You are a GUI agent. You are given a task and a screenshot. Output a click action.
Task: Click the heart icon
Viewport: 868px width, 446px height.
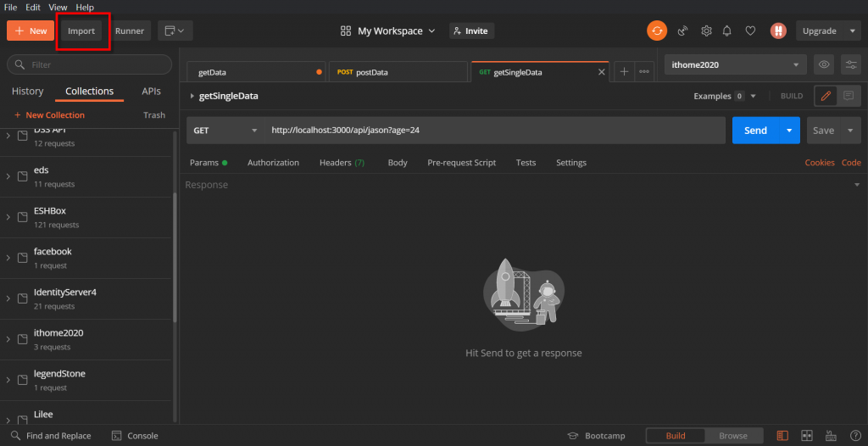coord(750,31)
